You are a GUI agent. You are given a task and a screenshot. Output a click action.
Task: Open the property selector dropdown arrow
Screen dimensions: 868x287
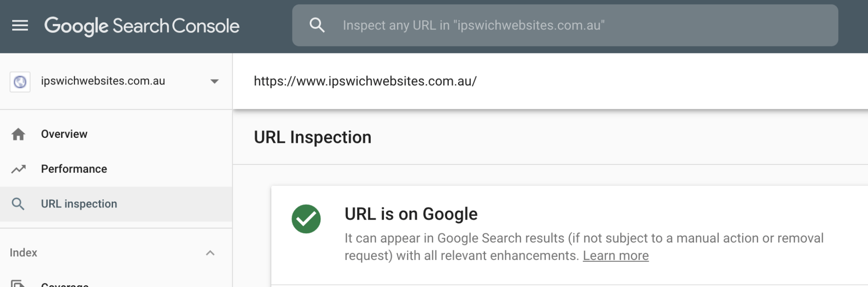click(x=214, y=81)
